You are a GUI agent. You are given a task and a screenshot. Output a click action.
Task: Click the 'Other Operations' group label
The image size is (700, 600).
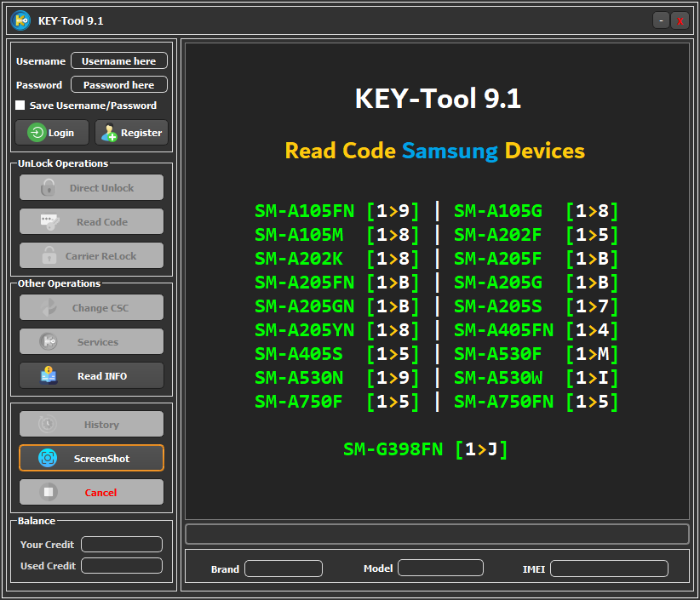coord(59,283)
